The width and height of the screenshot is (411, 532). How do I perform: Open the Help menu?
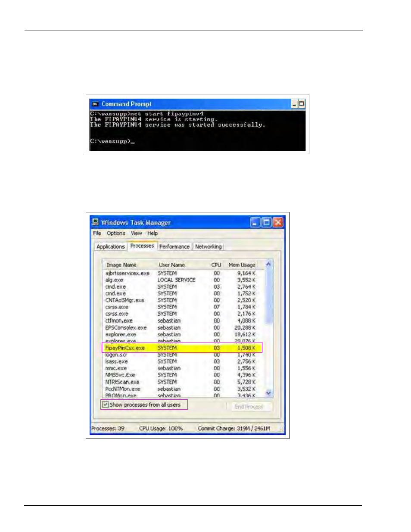coord(153,233)
